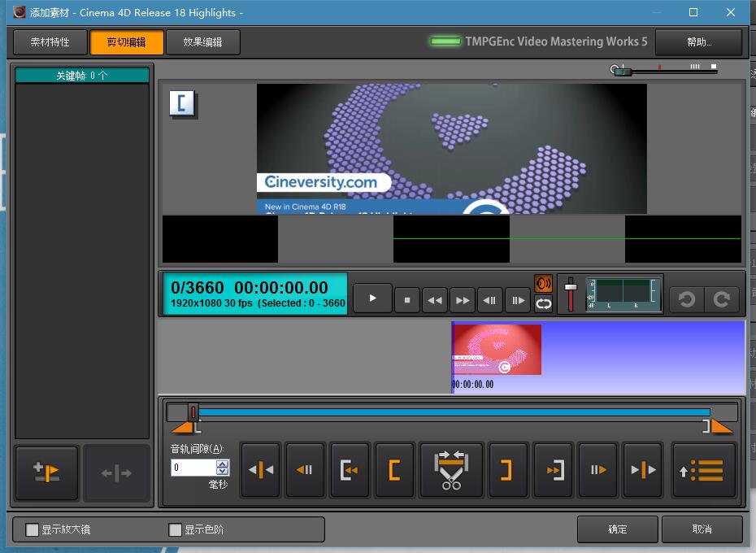
Task: Enable 显示放大镜 checkbox
Action: click(x=33, y=529)
